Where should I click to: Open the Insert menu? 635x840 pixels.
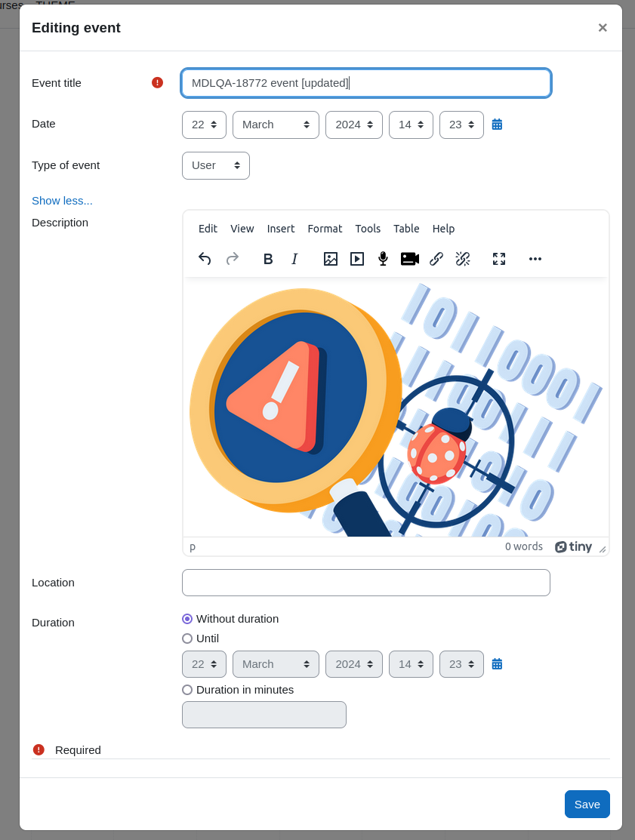point(281,229)
